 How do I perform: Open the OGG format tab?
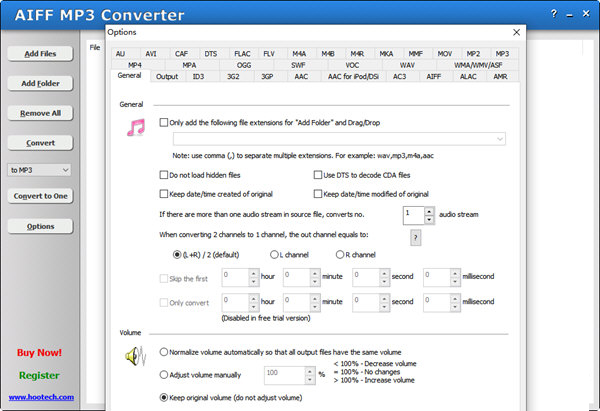coord(244,65)
